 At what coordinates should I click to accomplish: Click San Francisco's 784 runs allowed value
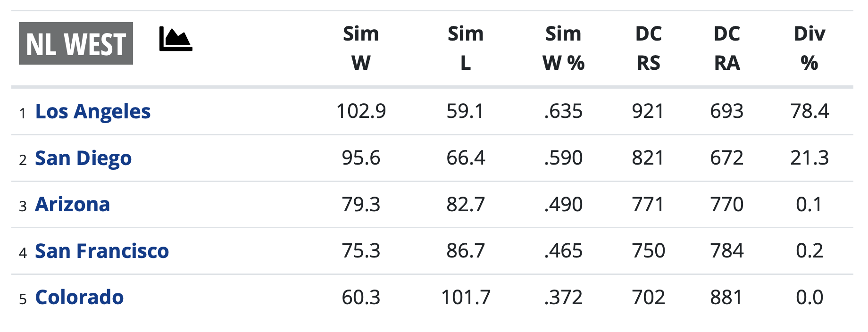pos(727,251)
